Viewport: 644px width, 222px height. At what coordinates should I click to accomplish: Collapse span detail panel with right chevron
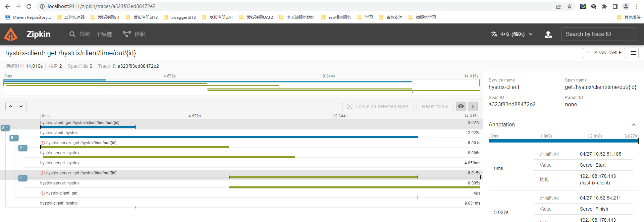473,106
